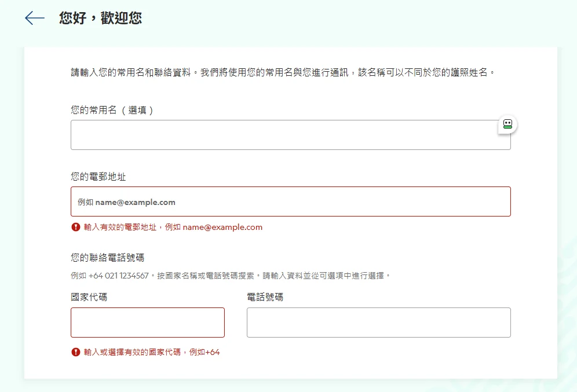577x392 pixels.
Task: Go back using the arrow icon
Action: click(35, 18)
